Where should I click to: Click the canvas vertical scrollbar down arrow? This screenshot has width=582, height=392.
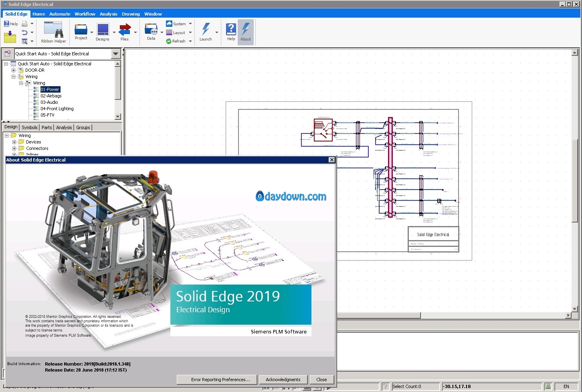pyautogui.click(x=575, y=309)
